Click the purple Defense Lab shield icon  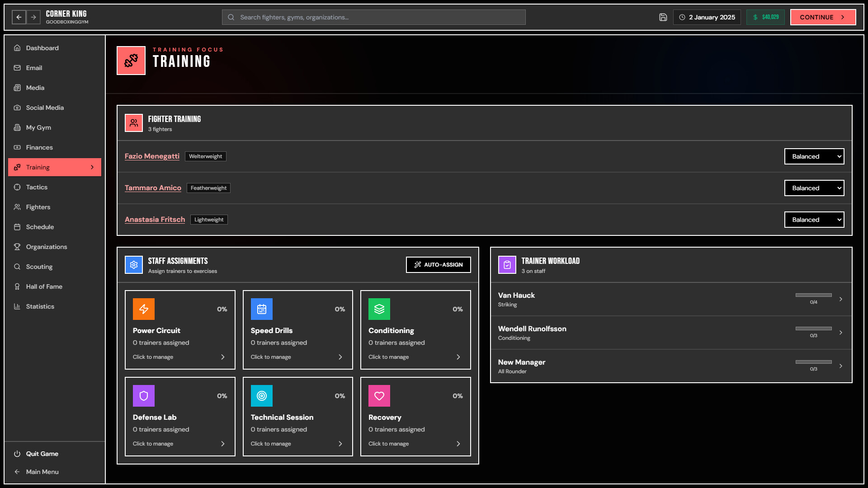click(x=144, y=396)
